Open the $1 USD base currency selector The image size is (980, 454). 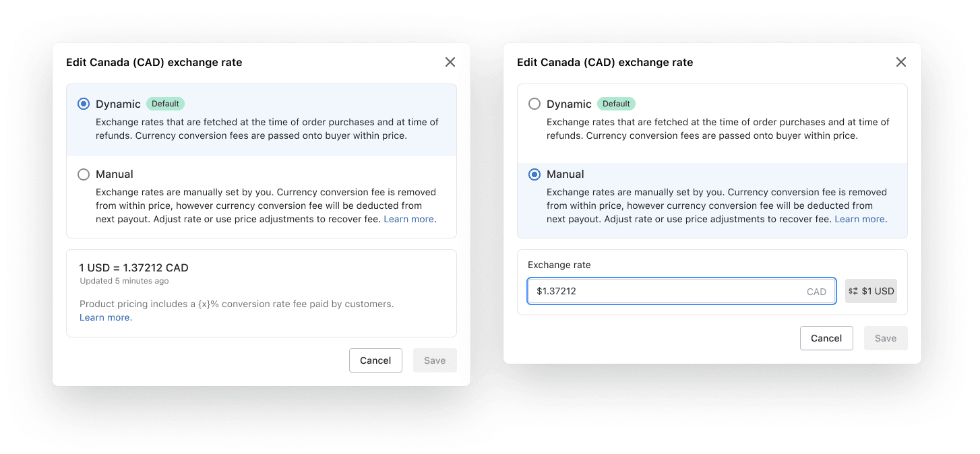tap(871, 290)
